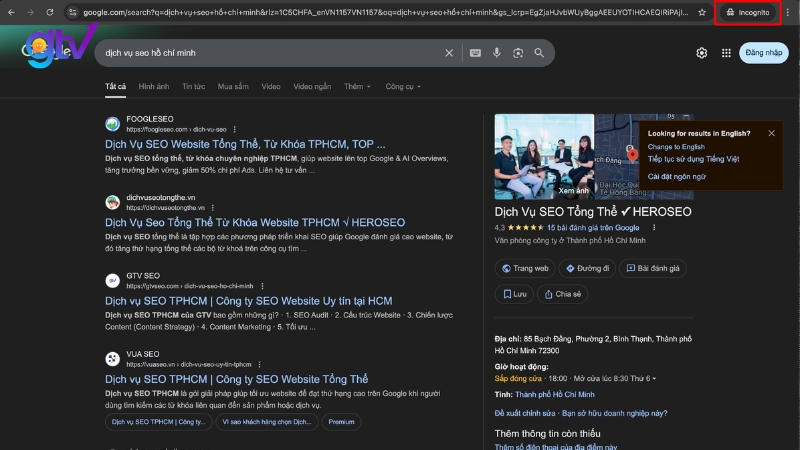The image size is (800, 450).
Task: Go back with the browser back arrow
Action: (x=11, y=12)
